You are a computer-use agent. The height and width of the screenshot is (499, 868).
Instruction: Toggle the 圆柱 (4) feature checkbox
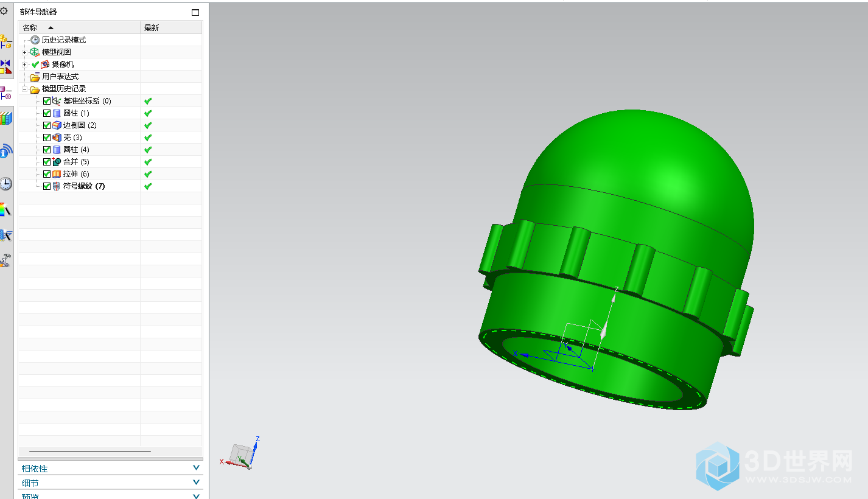[47, 150]
